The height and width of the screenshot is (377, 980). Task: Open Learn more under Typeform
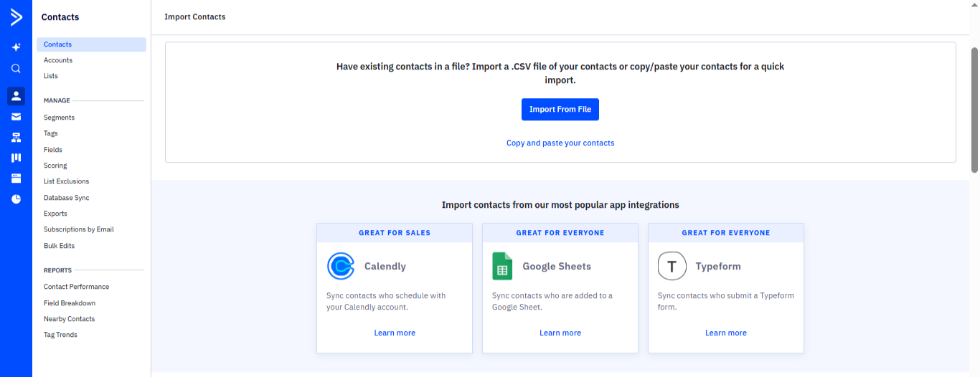click(725, 333)
